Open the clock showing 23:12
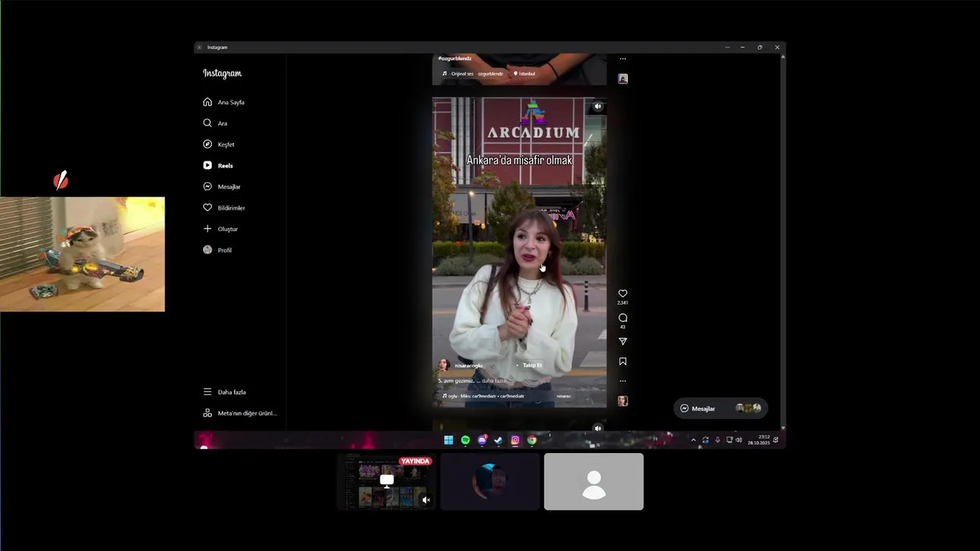The height and width of the screenshot is (551, 980). point(759,440)
